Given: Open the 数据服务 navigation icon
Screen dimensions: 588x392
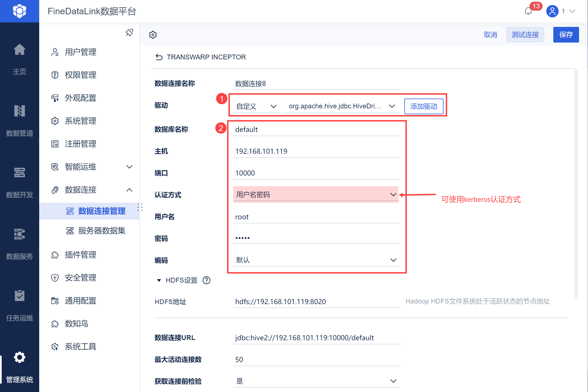Looking at the screenshot, I should coord(20,234).
